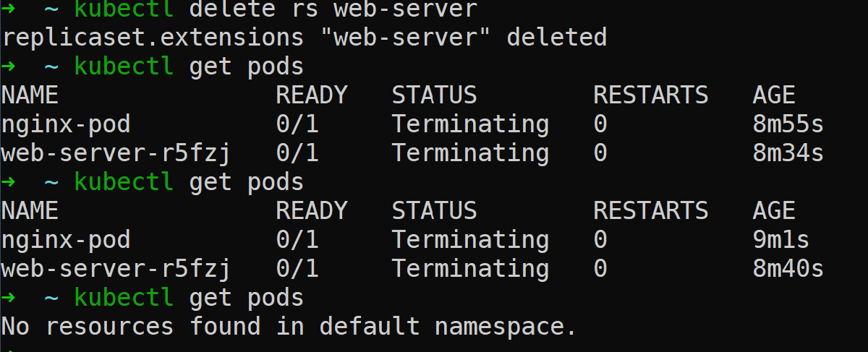Screen dimensions: 868x352
Task: Click the word "default" in the final output
Action: click(369, 327)
